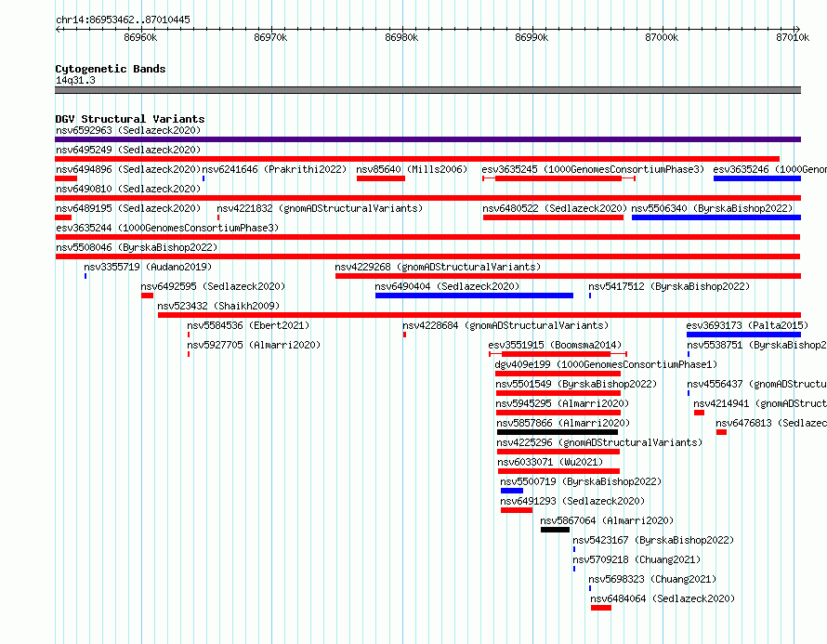Open esv3635245 (1000GenomesConsortiumPhase3) variant
This screenshot has width=827, height=644.
pos(593,169)
